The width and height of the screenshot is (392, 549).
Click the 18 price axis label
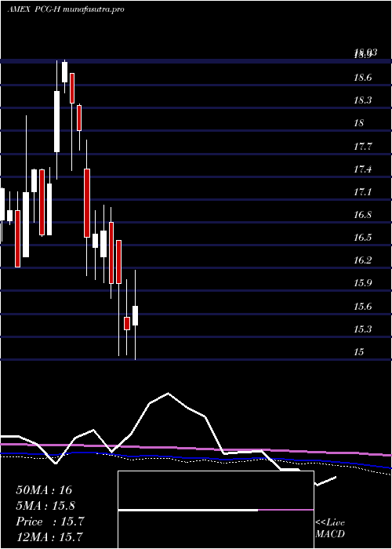tap(359, 123)
